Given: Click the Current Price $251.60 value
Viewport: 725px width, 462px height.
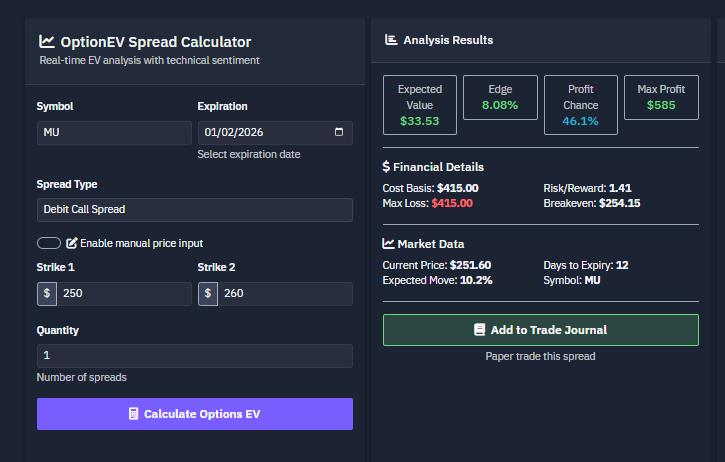Looking at the screenshot, I should coord(470,265).
